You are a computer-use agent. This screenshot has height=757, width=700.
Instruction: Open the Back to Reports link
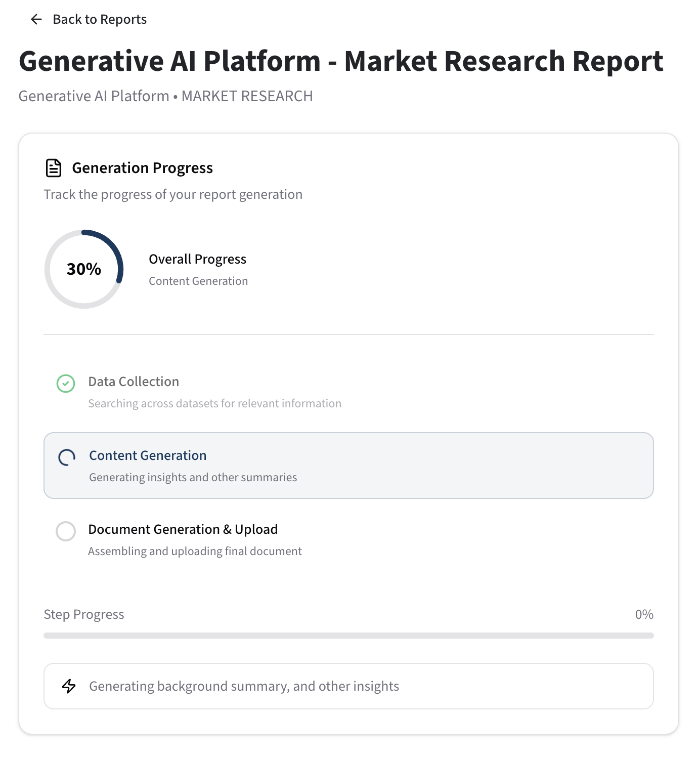(x=99, y=19)
